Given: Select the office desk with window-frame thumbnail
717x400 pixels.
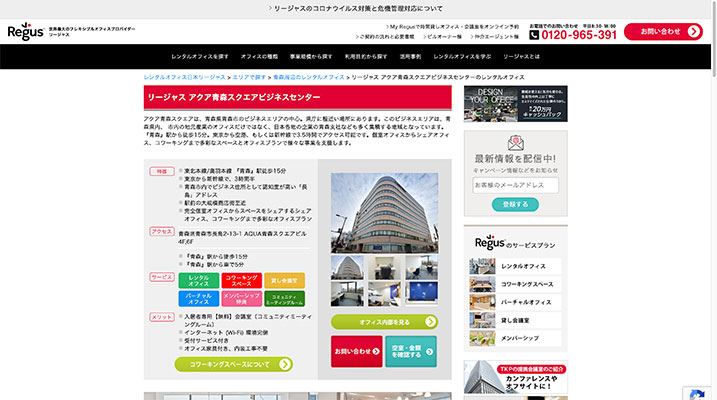Looking at the screenshot, I should click(384, 267).
